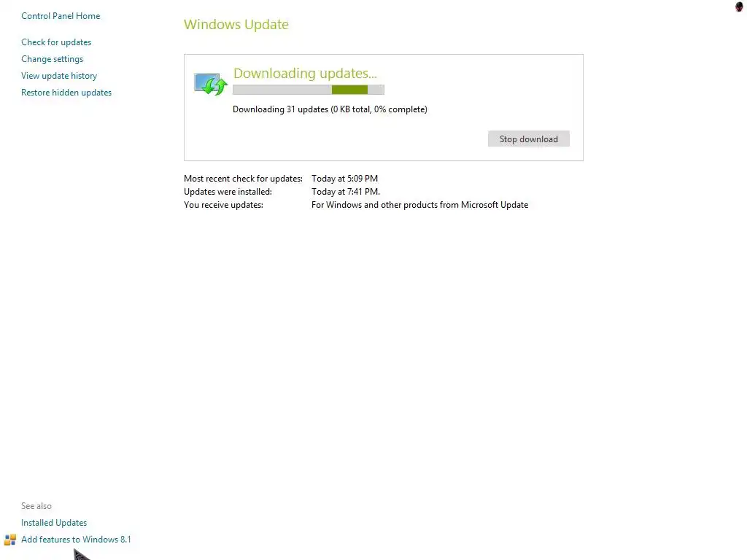Open Restore hidden updates link
Screen dimensions: 747x560
[x=66, y=93]
